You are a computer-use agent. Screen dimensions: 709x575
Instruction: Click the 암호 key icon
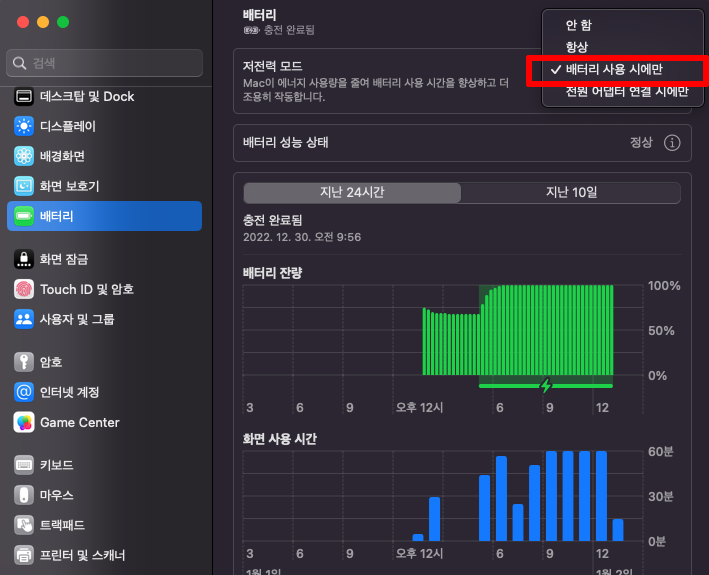click(x=24, y=362)
